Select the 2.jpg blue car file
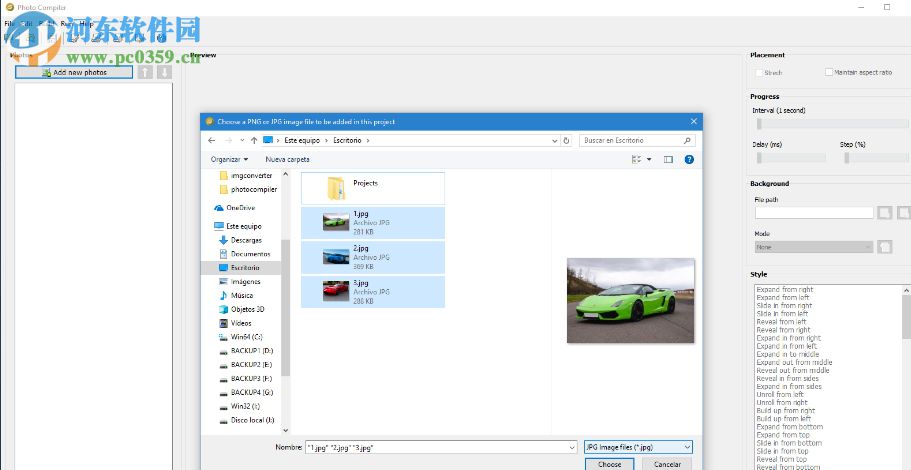Image resolution: width=911 pixels, height=470 pixels. (x=372, y=257)
